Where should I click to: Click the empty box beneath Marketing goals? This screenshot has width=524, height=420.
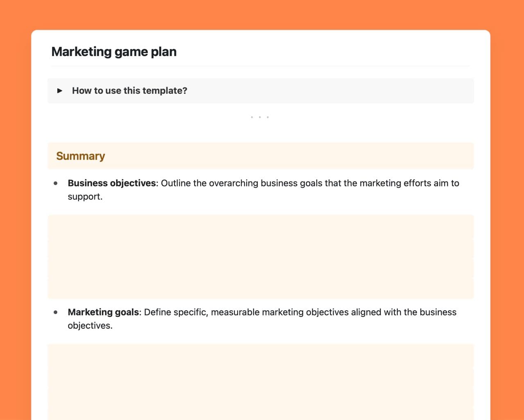[x=260, y=382]
